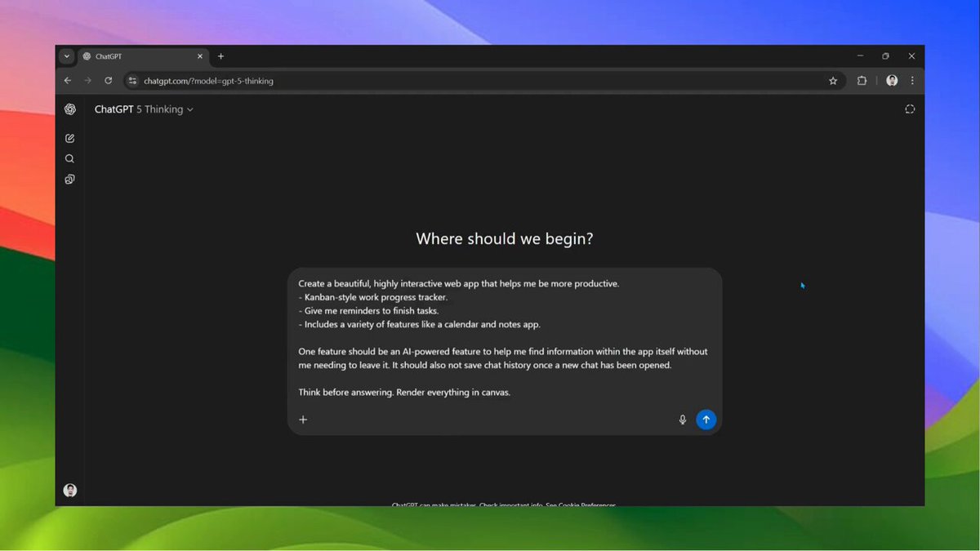This screenshot has height=551, width=980.
Task: Open the user profile avatar in the sidebar
Action: (70, 491)
